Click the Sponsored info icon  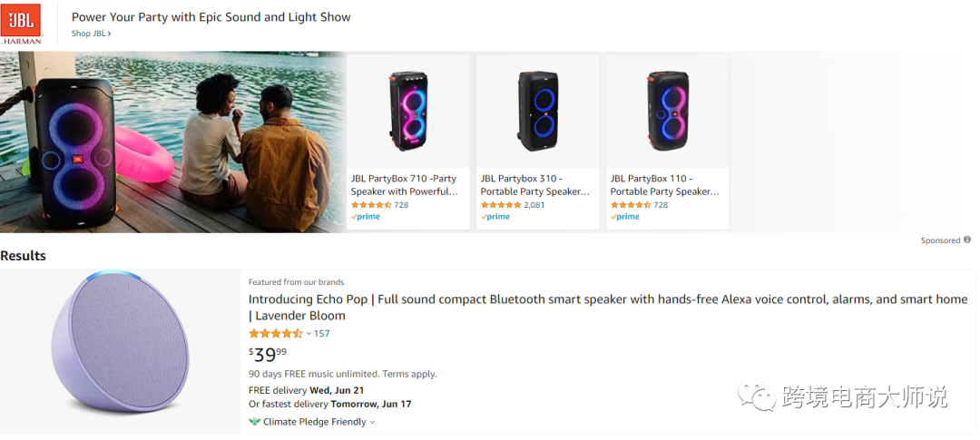coord(967,240)
